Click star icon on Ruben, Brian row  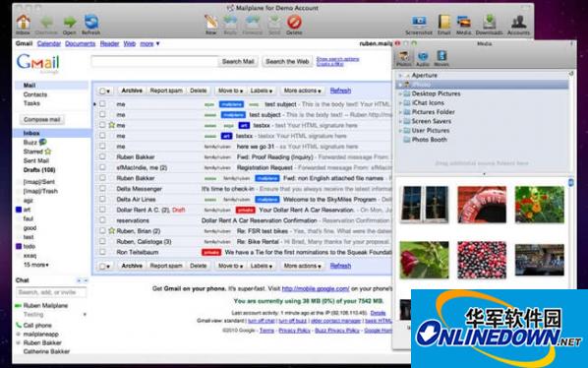click(x=111, y=230)
